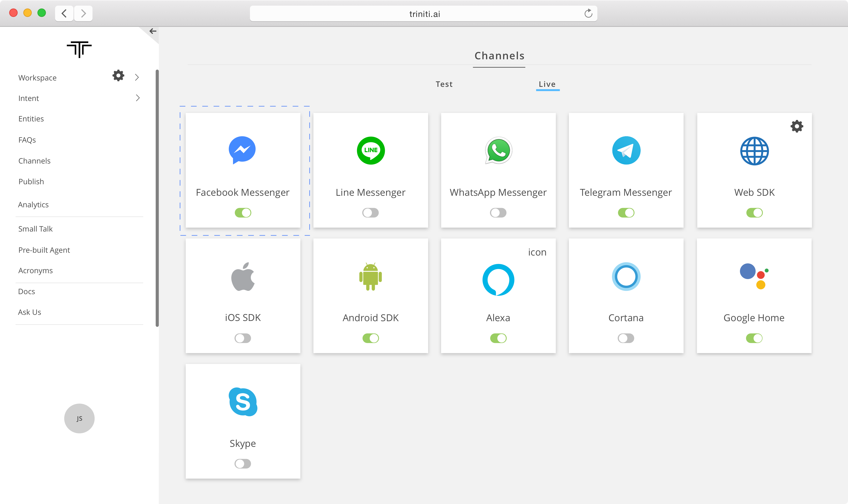Click the Channels page heading
Viewport: 848px width, 504px height.
499,56
